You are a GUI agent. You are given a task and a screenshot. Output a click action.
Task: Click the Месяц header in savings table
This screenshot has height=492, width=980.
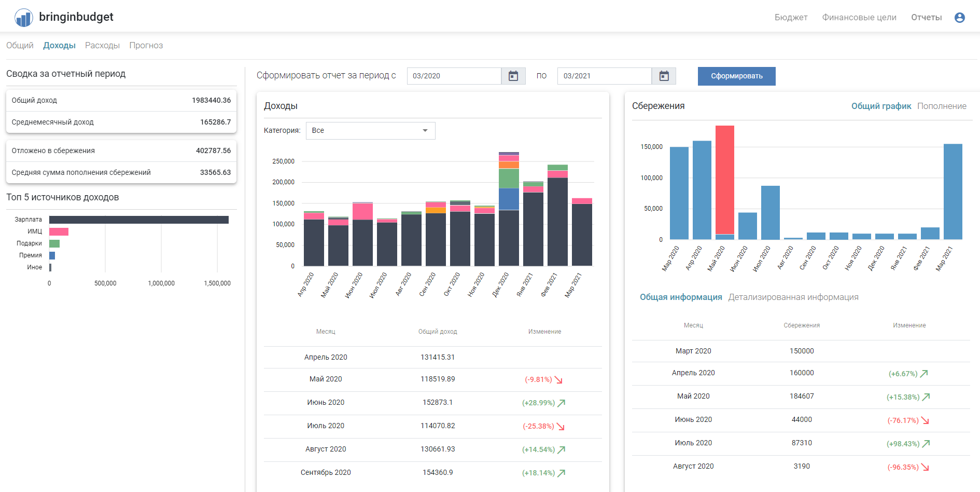[693, 325]
